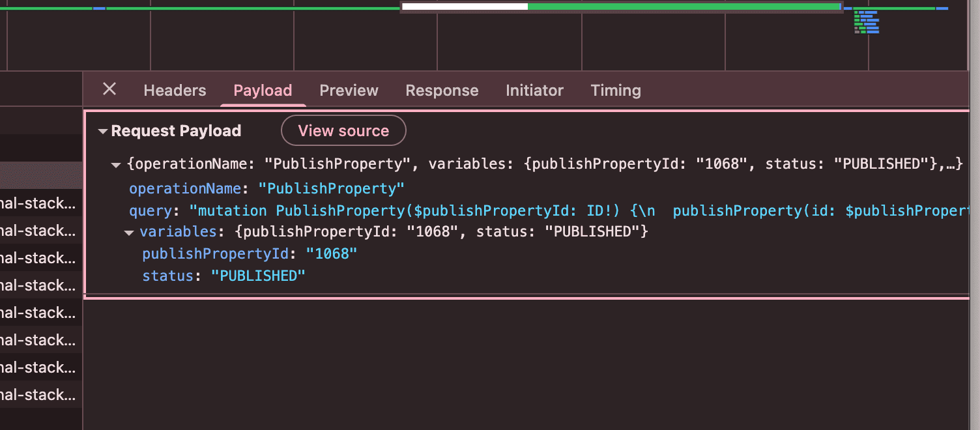Open the Headers tab
980x430 pixels.
tap(175, 91)
